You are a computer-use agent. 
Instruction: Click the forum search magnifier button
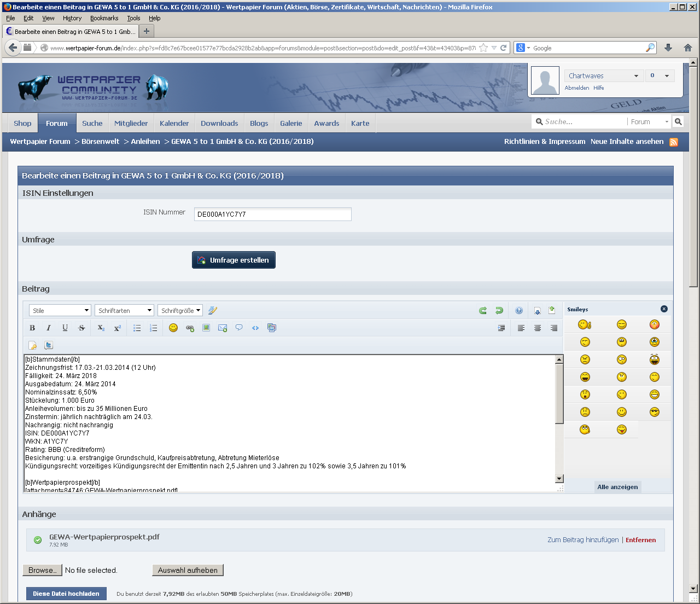click(x=678, y=121)
